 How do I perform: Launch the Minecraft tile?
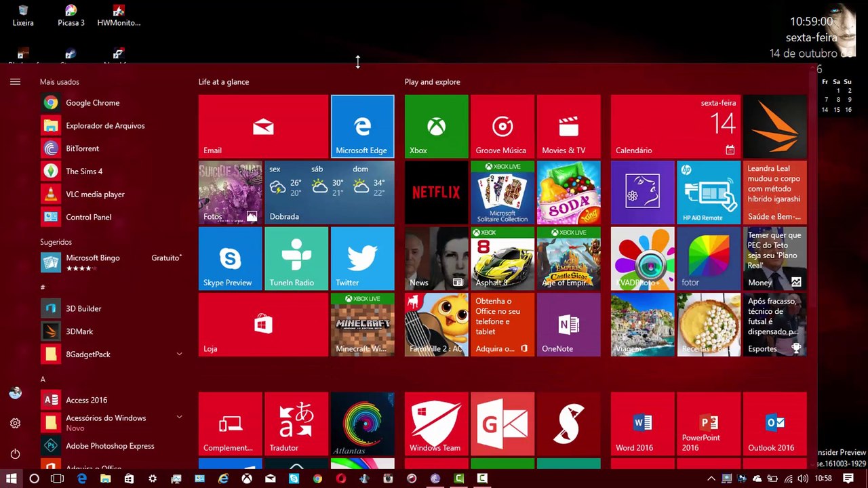363,325
